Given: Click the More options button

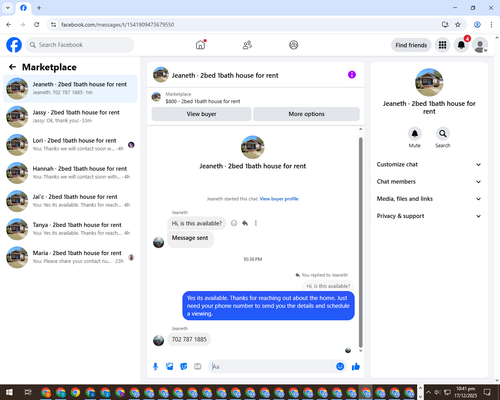Looking at the screenshot, I should [x=306, y=114].
